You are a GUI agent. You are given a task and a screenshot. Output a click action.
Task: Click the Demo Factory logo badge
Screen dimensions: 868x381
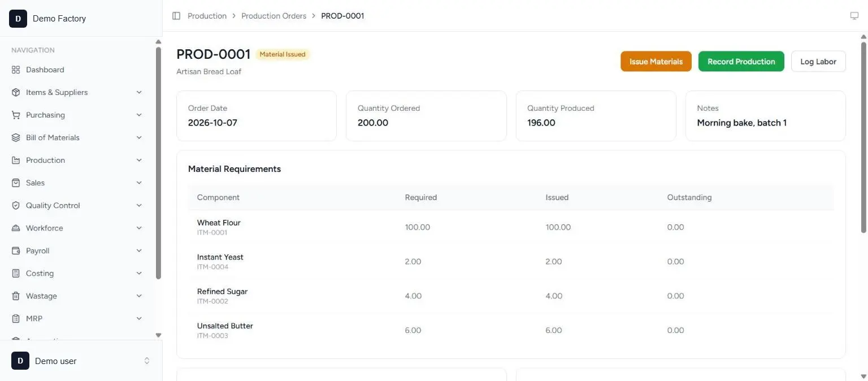coord(18,19)
